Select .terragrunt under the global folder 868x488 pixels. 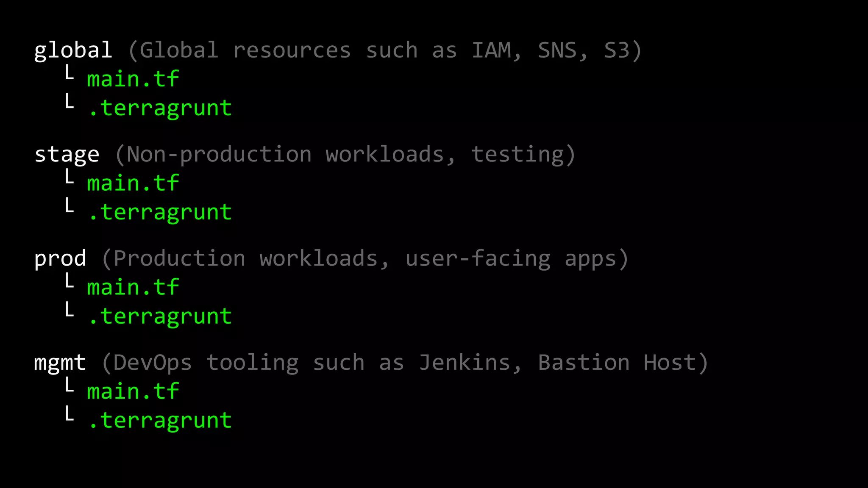160,108
